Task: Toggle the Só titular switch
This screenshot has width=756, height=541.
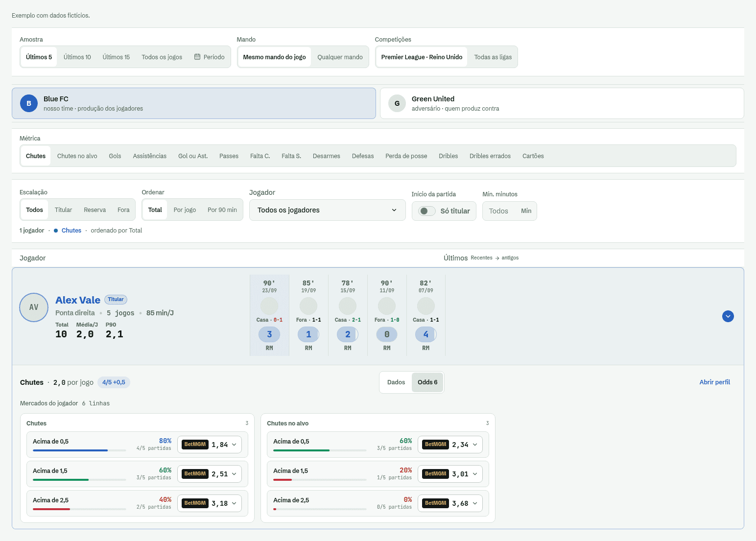Action: (x=427, y=211)
